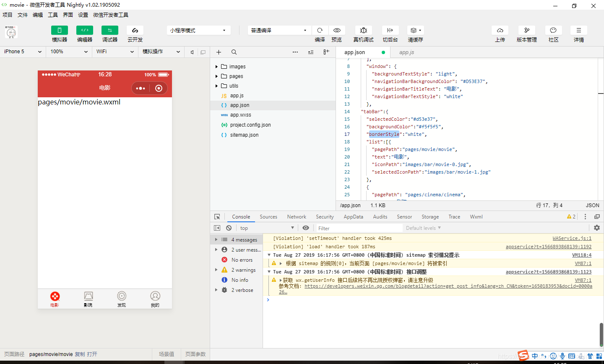The height and width of the screenshot is (364, 604).
Task: Open the simulate operations dropdown
Action: coord(161,52)
